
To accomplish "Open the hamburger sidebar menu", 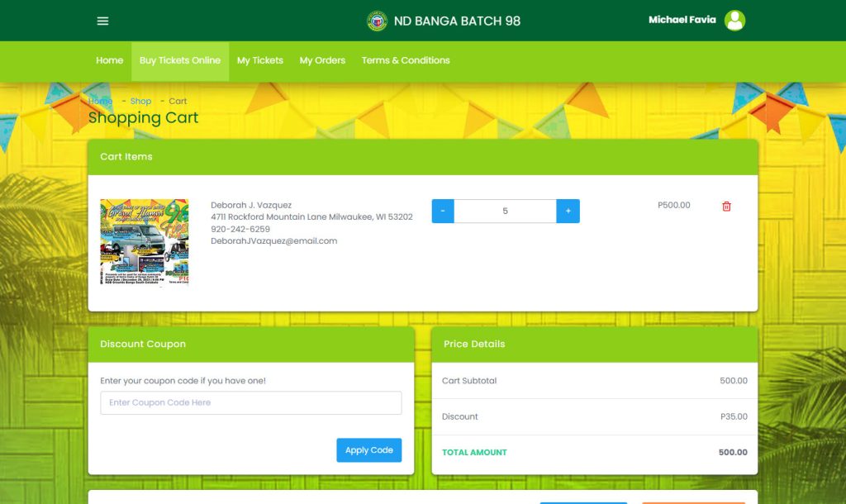I will click(x=102, y=21).
